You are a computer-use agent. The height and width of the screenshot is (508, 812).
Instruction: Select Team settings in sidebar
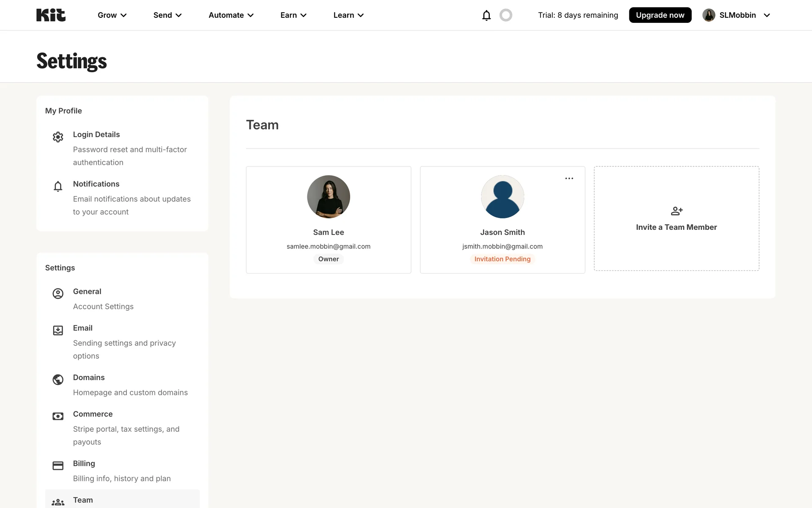(x=83, y=500)
